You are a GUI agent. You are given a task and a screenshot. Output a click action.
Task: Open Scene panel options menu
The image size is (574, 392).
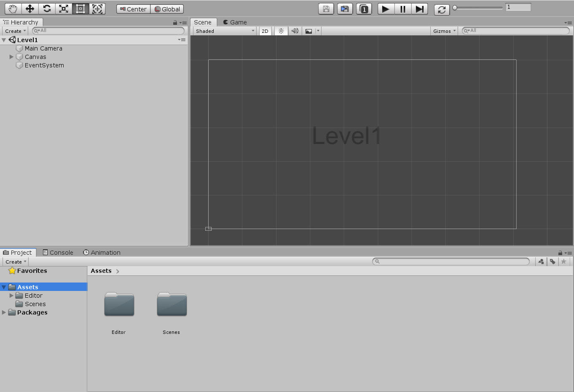point(568,22)
